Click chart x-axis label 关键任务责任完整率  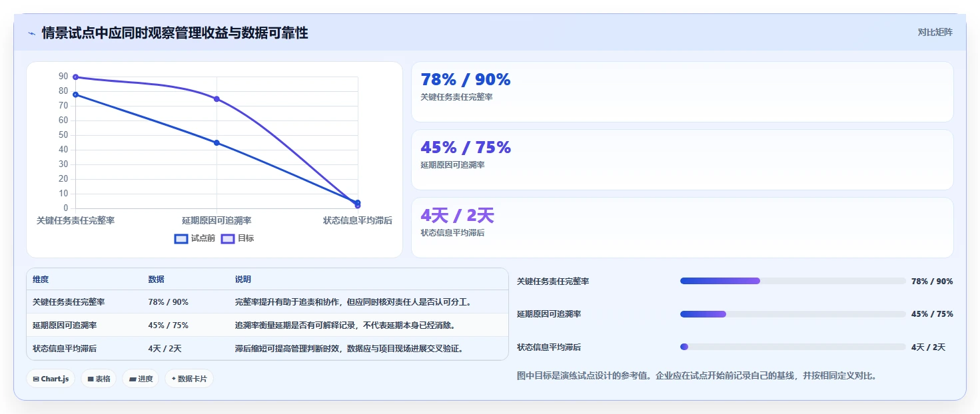[x=75, y=220]
